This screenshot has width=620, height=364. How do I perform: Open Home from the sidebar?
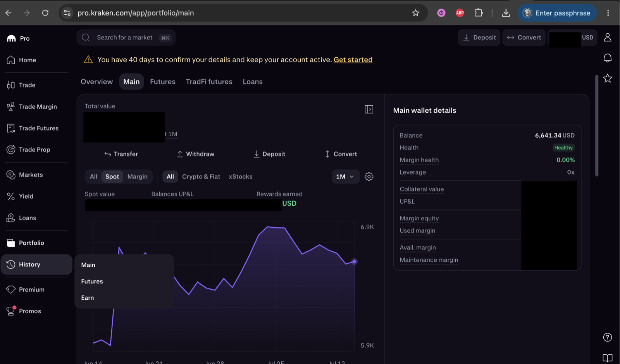pyautogui.click(x=22, y=60)
